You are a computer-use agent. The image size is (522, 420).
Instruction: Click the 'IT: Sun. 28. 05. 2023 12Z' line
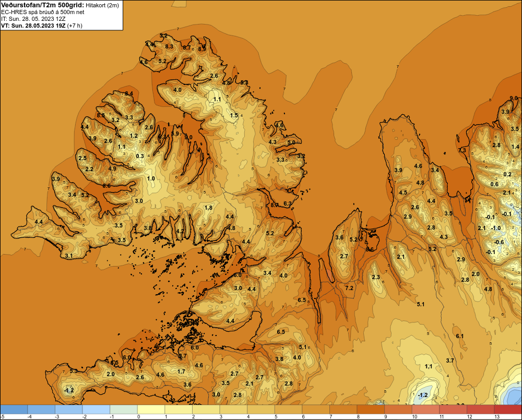click(33, 19)
